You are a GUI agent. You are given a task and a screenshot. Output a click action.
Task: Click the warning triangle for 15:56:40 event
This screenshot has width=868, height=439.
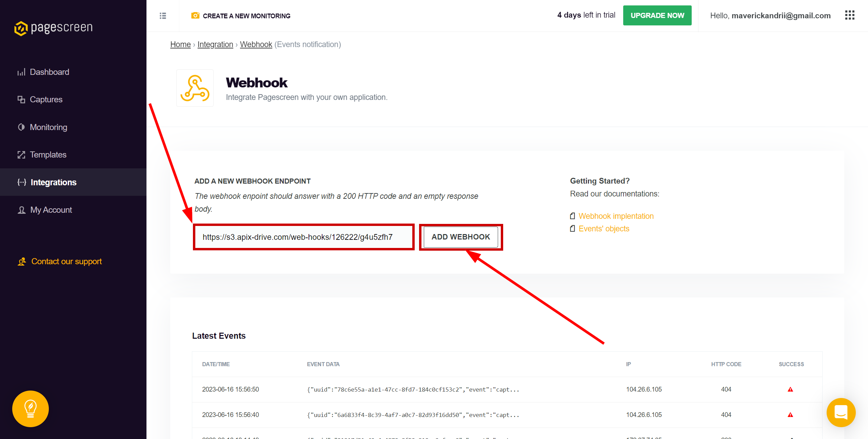(x=790, y=415)
